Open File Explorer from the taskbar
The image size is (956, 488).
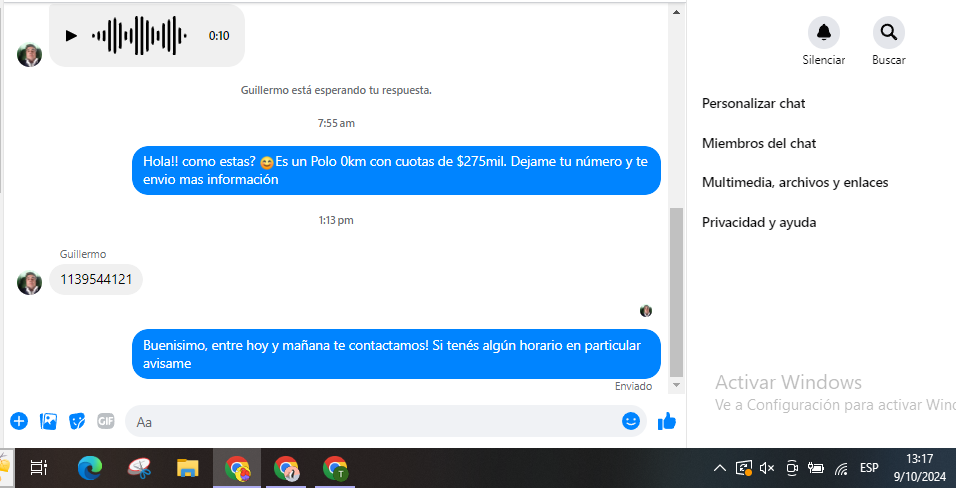coord(187,468)
